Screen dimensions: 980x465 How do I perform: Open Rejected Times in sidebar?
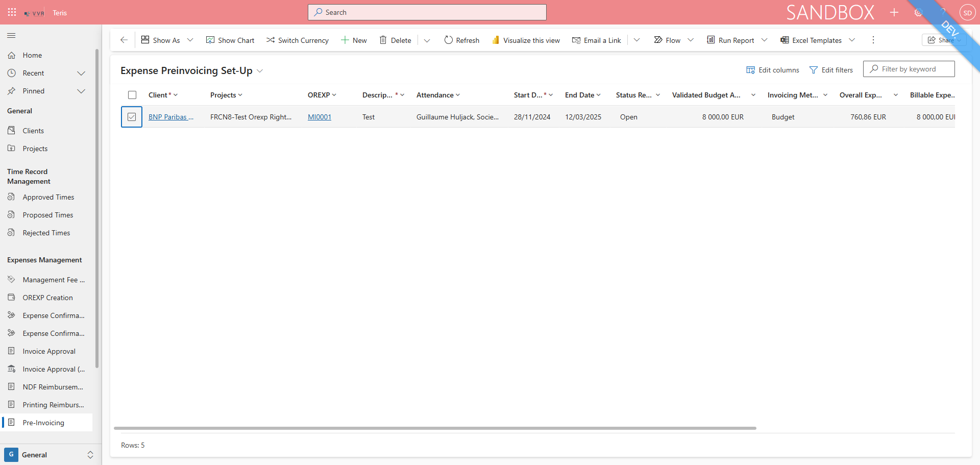[46, 233]
